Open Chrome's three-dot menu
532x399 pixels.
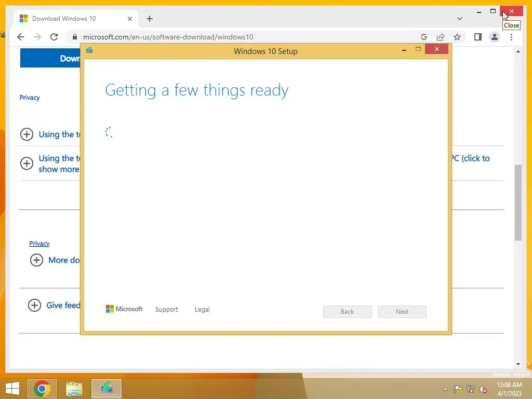[x=511, y=37]
